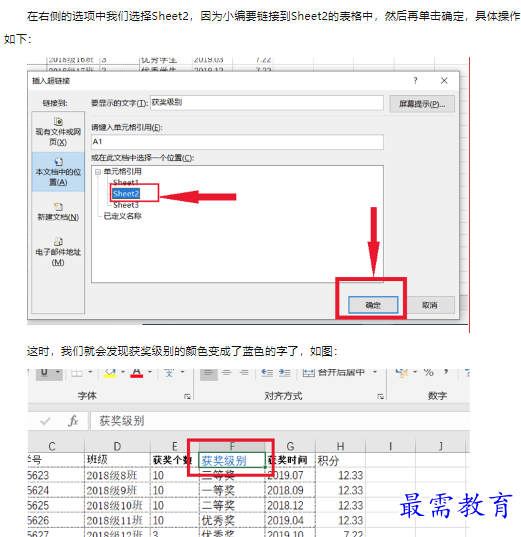Screen dimensions: 521x537
Task: Select Sheet1 in the location tree
Action: click(x=126, y=182)
